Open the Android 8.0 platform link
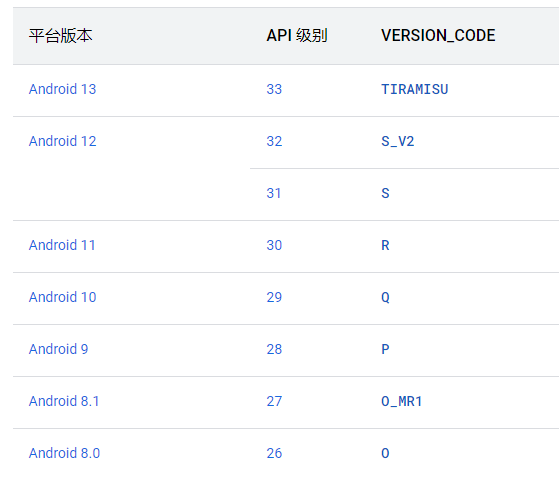The image size is (559, 485). tap(64, 453)
